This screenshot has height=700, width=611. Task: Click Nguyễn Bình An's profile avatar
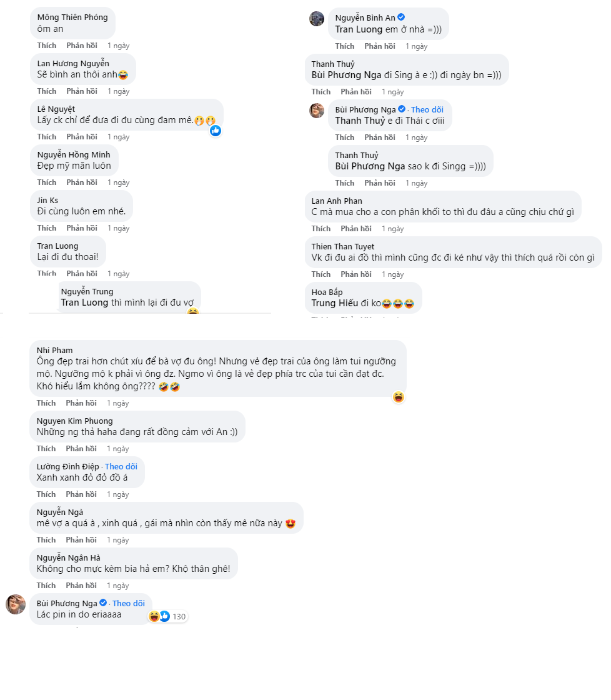point(317,19)
